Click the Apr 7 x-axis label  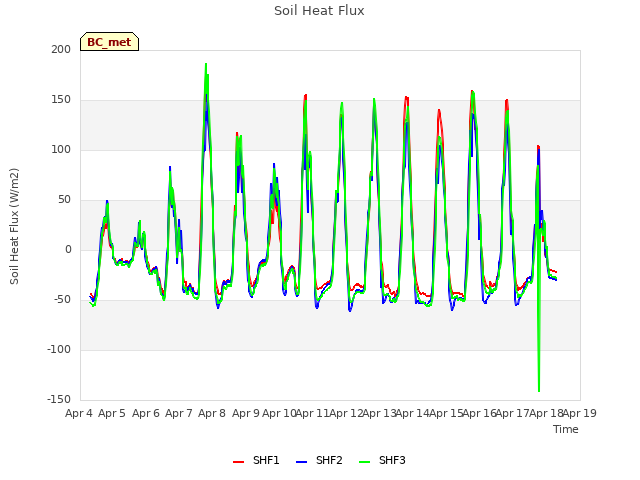point(178,413)
